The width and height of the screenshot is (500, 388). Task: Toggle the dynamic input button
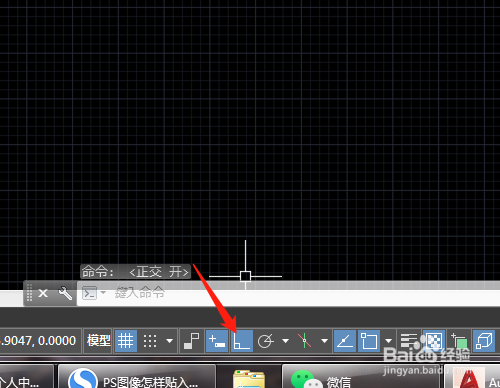(217, 341)
